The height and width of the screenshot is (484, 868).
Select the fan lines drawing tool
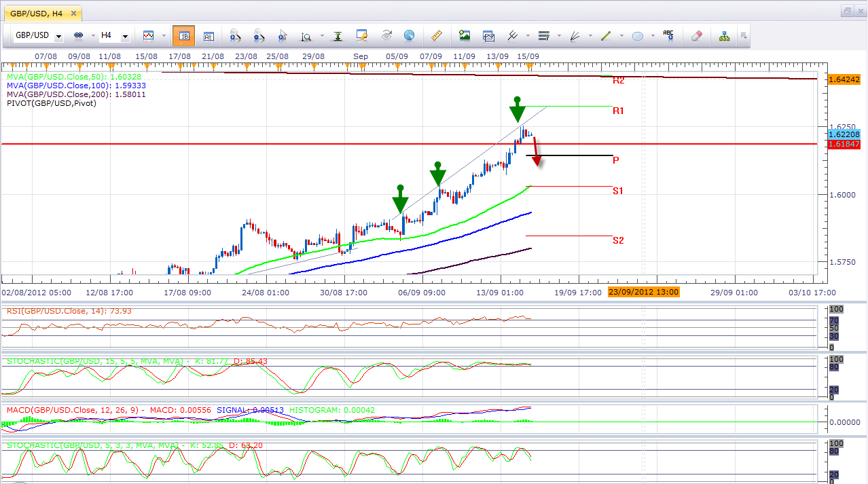(x=575, y=35)
